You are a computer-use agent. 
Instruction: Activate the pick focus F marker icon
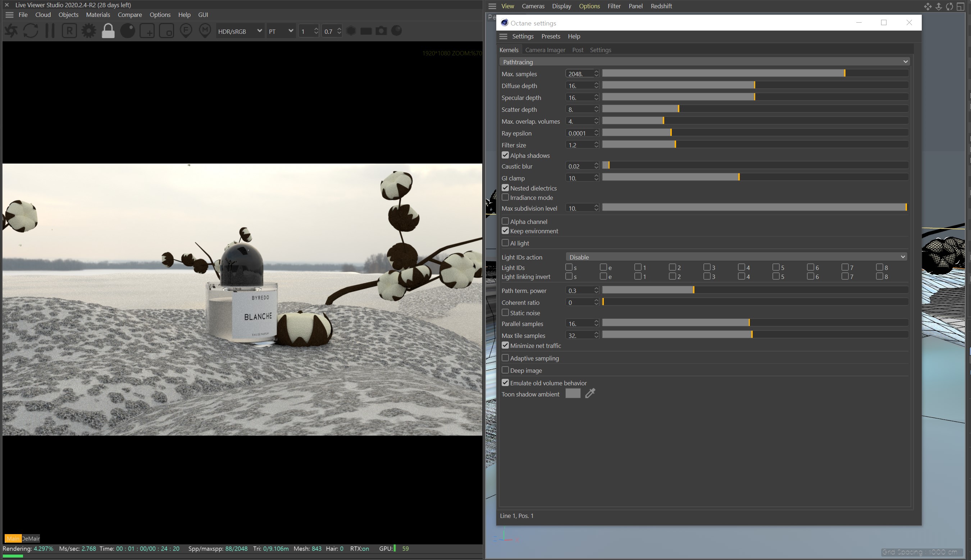pyautogui.click(x=186, y=31)
